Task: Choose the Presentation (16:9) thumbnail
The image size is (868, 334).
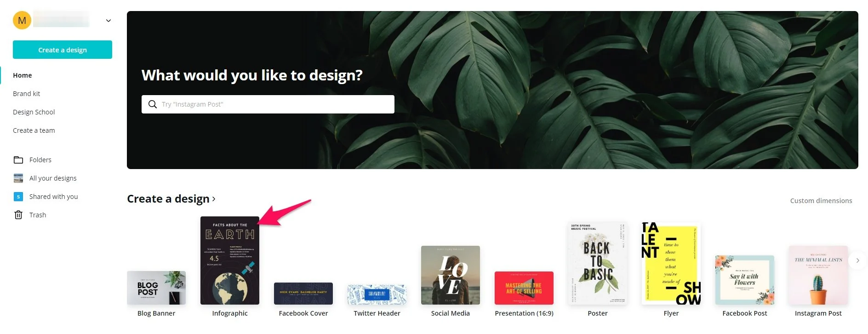Action: [524, 288]
